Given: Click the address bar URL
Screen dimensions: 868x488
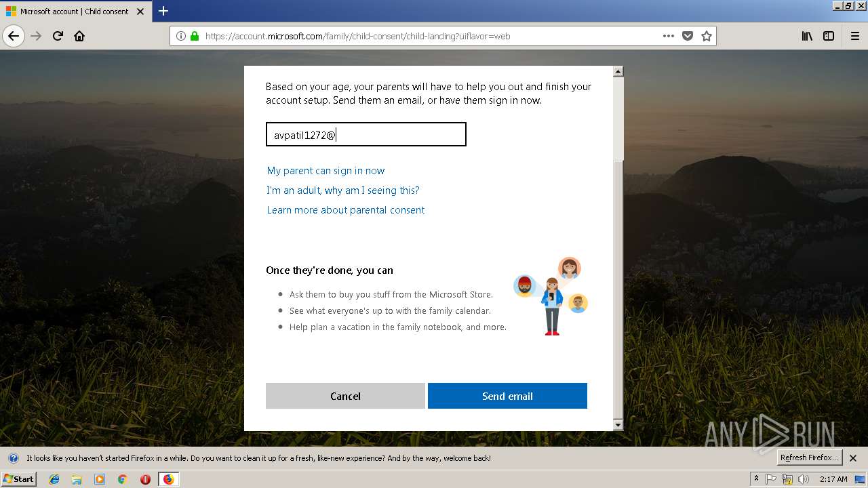Looking at the screenshot, I should click(x=357, y=36).
